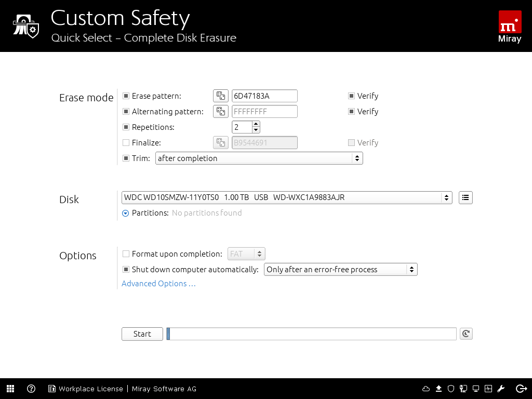Open the help question mark icon
Screen dimensions: 532x399
tap(31, 389)
